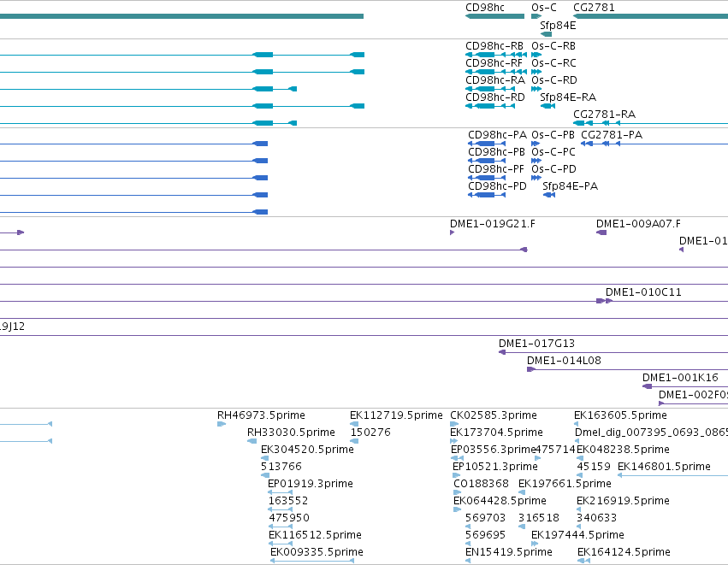
Task: Click the Os-C gene label
Action: click(544, 8)
